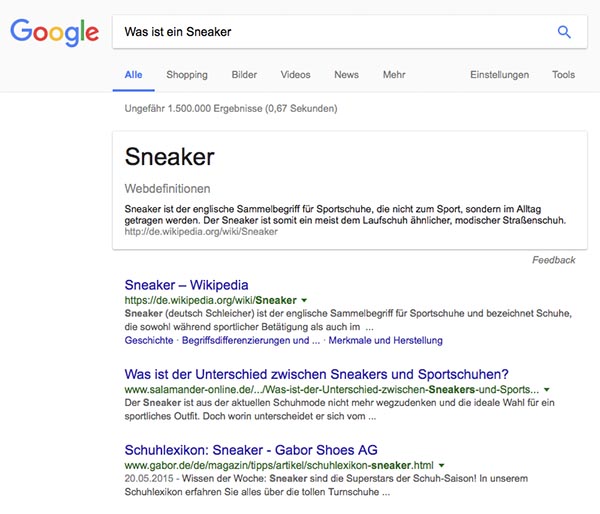The width and height of the screenshot is (600, 514).
Task: Click the Feedback link below definition box
Action: pyautogui.click(x=554, y=260)
